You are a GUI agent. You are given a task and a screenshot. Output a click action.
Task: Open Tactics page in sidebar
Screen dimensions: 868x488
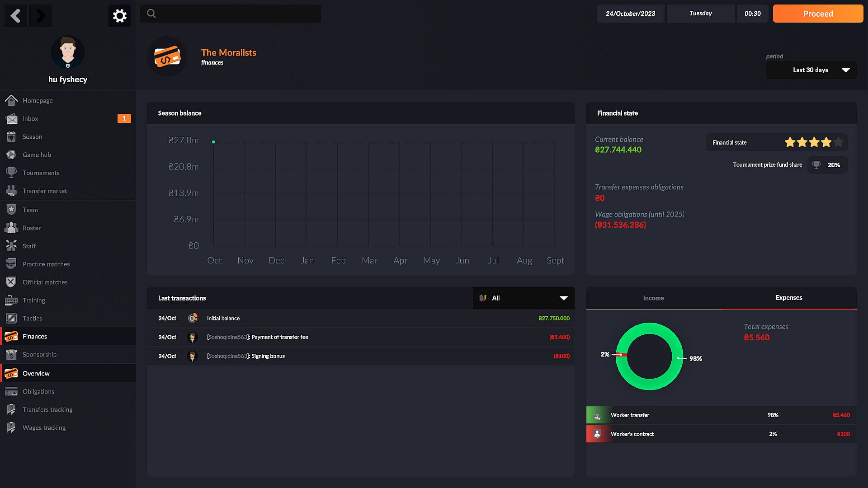(32, 319)
